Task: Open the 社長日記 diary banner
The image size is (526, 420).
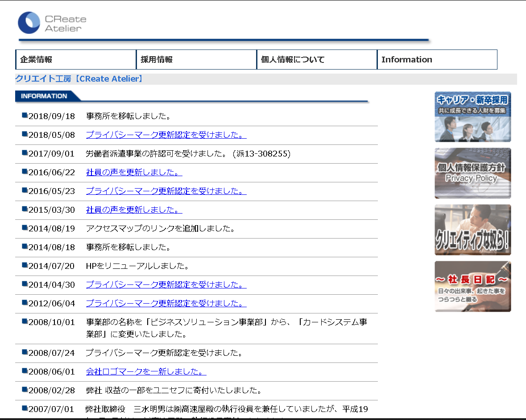Action: [x=472, y=286]
